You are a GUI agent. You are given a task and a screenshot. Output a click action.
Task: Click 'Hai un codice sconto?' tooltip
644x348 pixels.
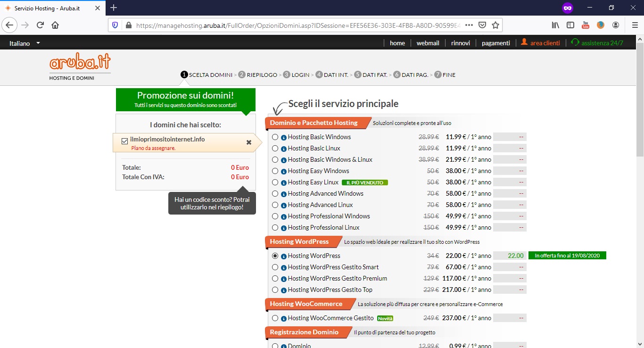tap(212, 203)
